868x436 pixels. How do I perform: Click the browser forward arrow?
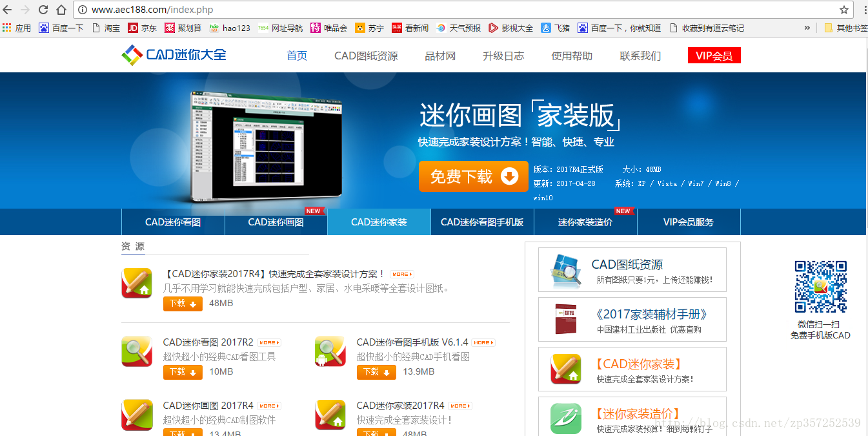pyautogui.click(x=26, y=10)
